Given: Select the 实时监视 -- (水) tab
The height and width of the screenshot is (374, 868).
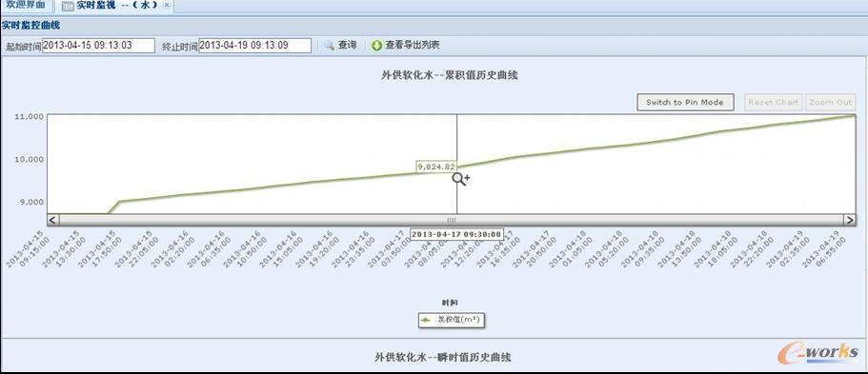Looking at the screenshot, I should [x=117, y=6].
